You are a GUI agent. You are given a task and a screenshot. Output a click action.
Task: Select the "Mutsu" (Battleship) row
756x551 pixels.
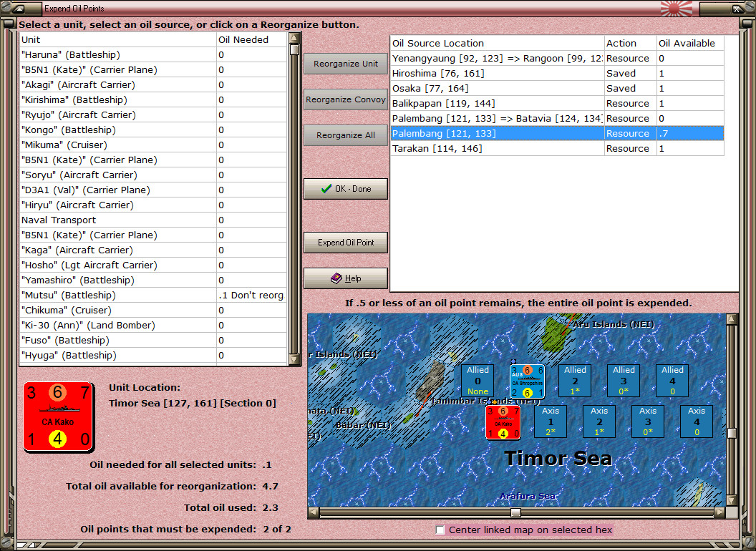pos(153,295)
